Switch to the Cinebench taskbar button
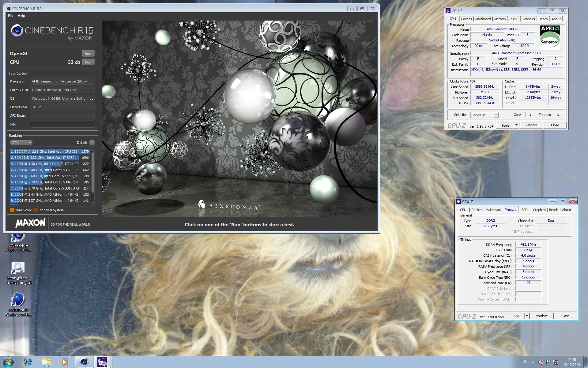 click(84, 362)
